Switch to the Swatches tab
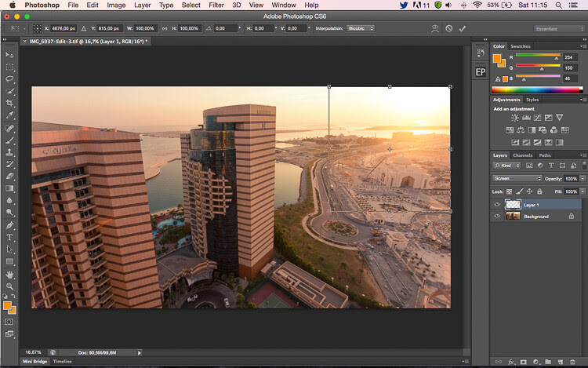Screen dimensions: 588x368 point(521,46)
